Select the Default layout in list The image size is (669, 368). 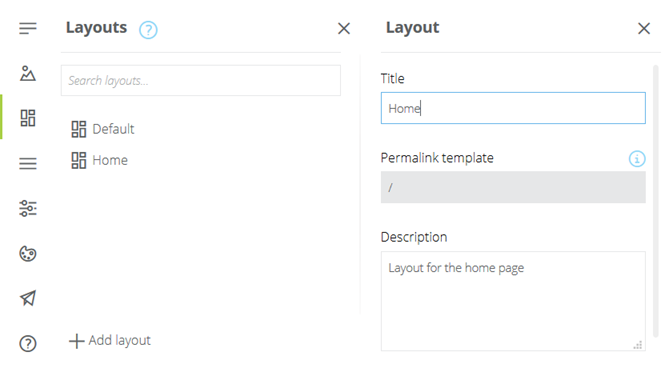pos(103,129)
